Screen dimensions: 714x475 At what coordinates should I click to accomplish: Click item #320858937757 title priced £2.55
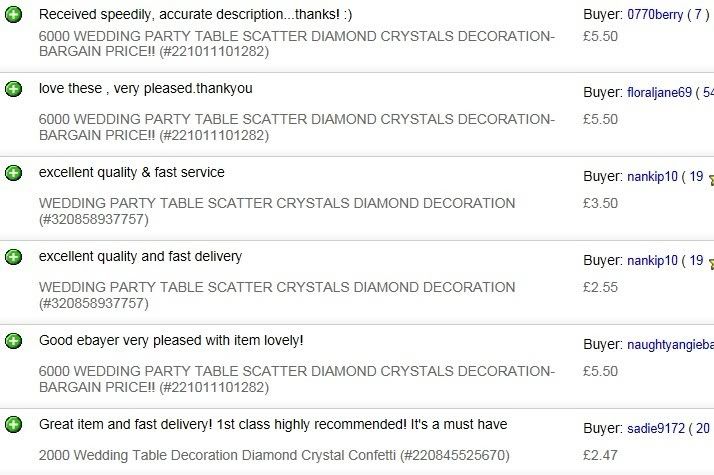tap(277, 295)
